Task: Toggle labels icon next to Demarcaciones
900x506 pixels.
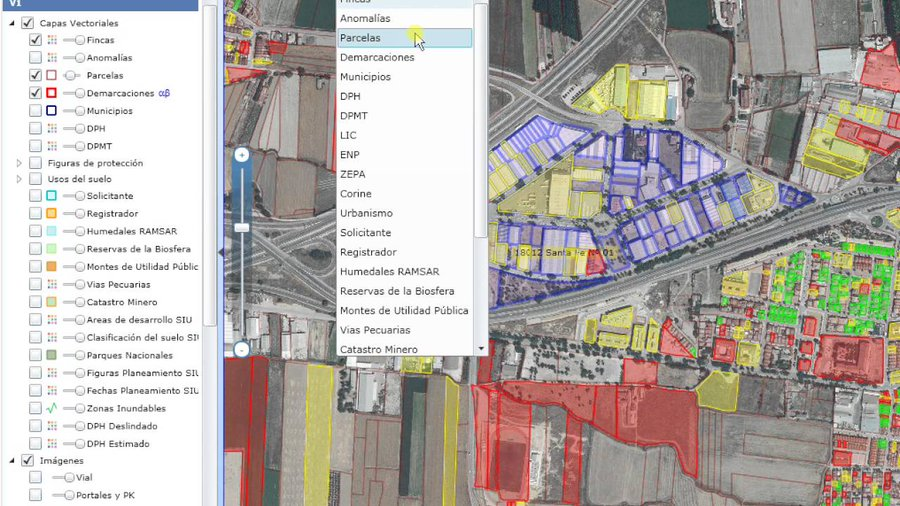Action: click(164, 93)
